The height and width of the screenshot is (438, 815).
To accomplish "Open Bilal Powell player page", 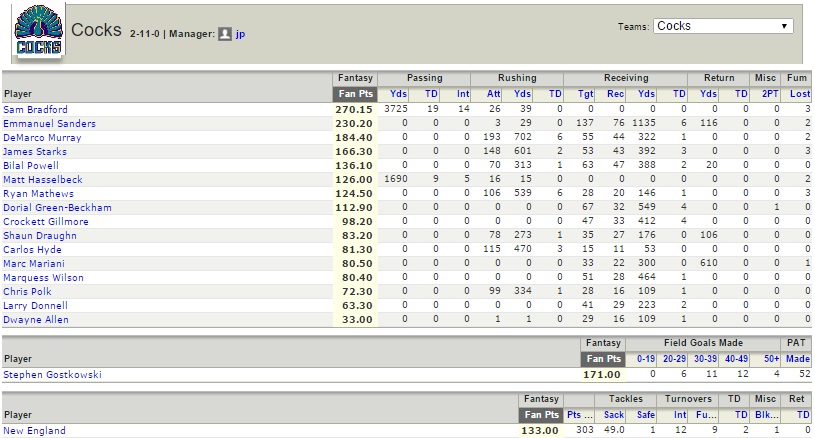I will tap(31, 166).
